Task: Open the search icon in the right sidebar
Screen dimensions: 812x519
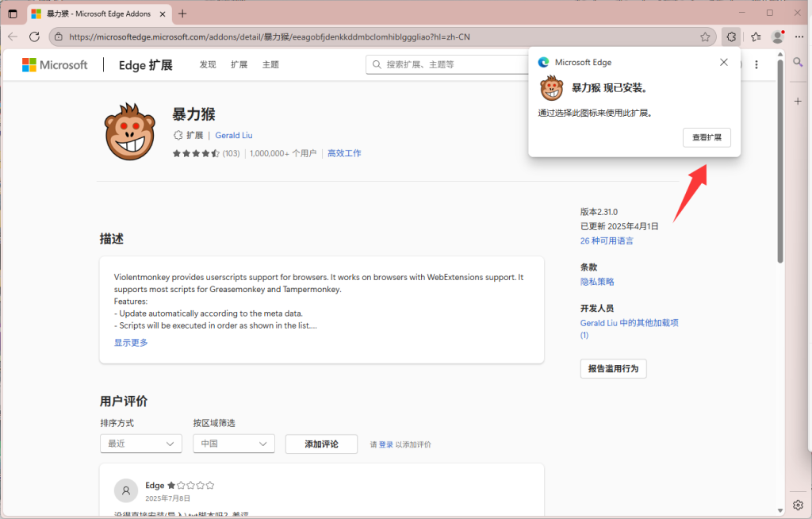Action: click(x=798, y=61)
